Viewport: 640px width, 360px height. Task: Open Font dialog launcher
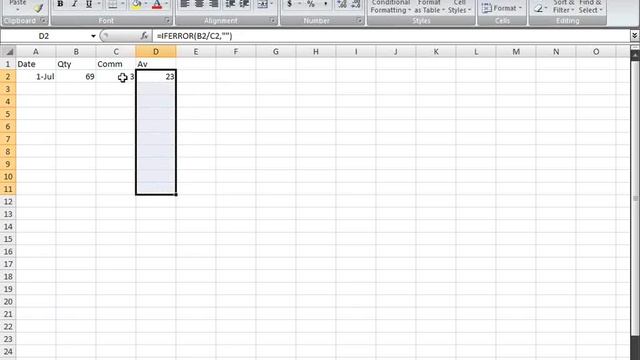point(167,20)
